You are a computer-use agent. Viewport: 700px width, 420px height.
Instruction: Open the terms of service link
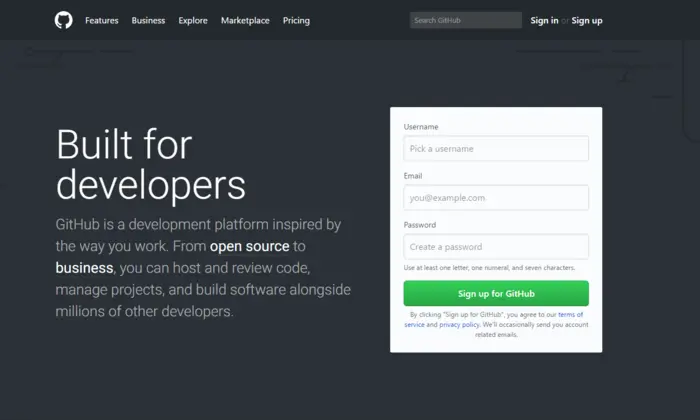tap(570, 315)
